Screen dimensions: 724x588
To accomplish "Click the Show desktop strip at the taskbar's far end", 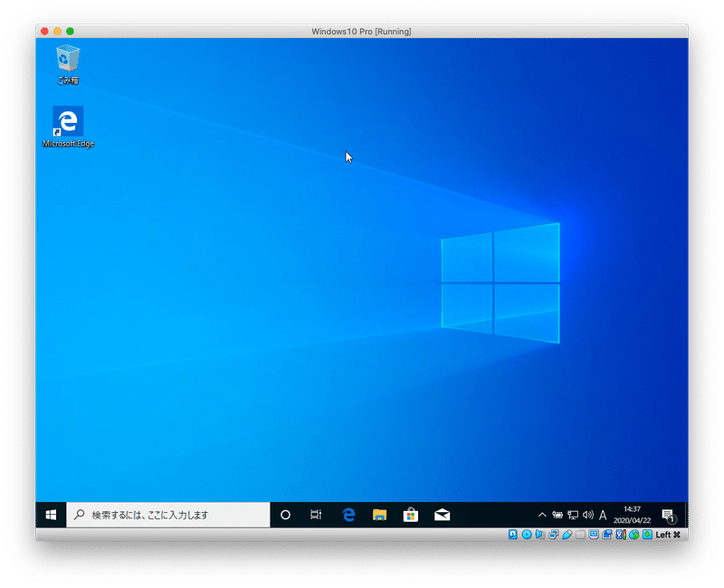I will pos(687,515).
